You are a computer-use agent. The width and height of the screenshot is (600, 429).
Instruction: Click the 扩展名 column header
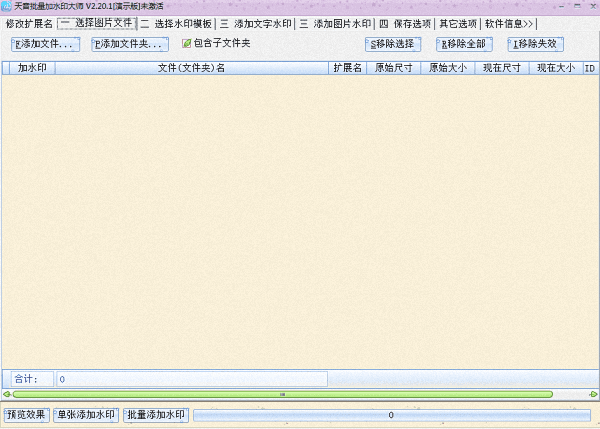[x=347, y=68]
